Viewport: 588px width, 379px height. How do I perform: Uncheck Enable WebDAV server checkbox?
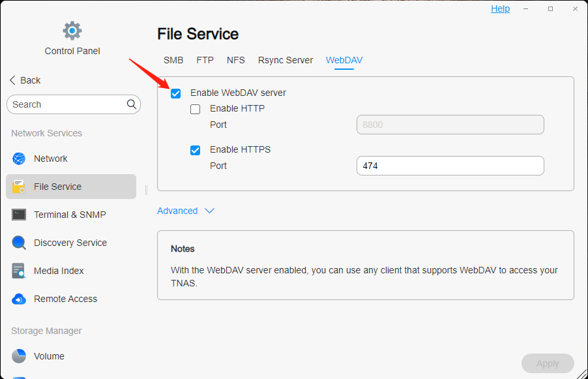click(176, 93)
